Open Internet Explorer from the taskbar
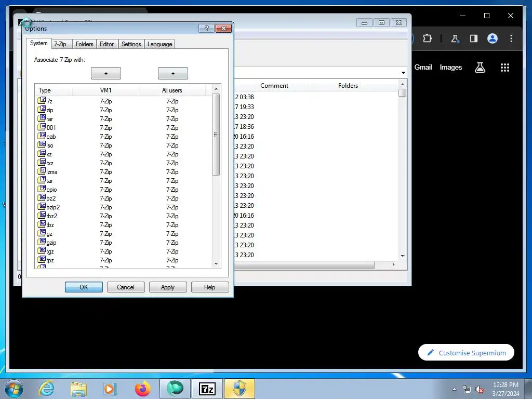 pos(46,389)
